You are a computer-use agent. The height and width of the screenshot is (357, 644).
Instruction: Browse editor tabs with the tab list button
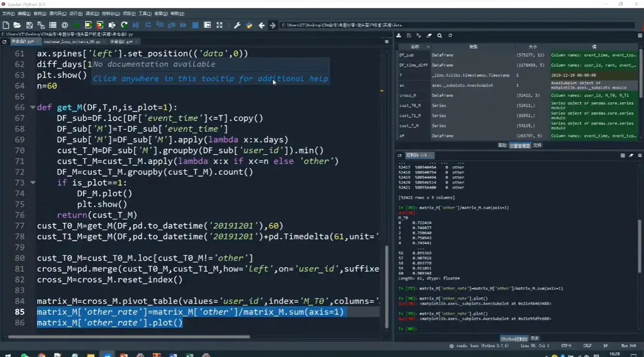(4, 42)
